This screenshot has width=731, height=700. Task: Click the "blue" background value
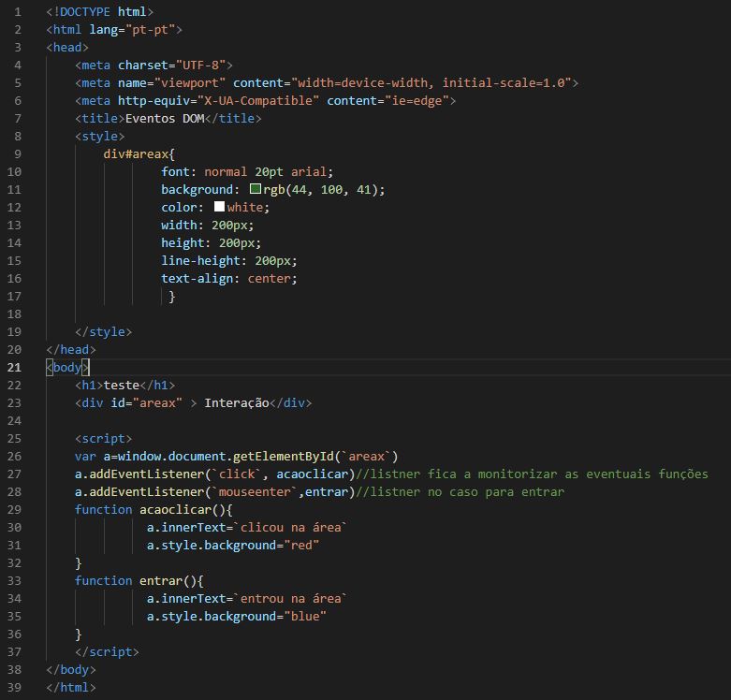305,616
